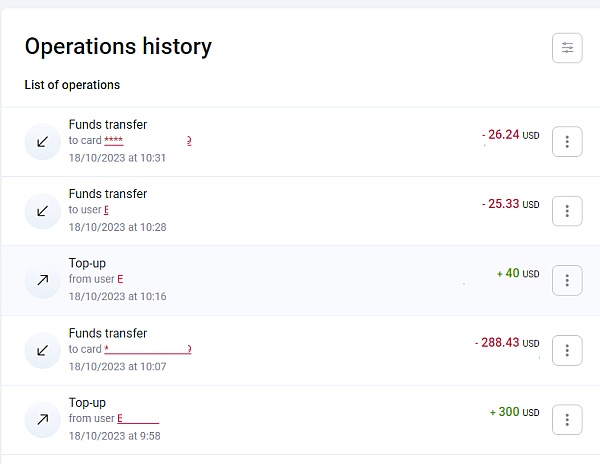
Task: Open three-dot menu for -25.33 USD transfer
Action: click(567, 211)
